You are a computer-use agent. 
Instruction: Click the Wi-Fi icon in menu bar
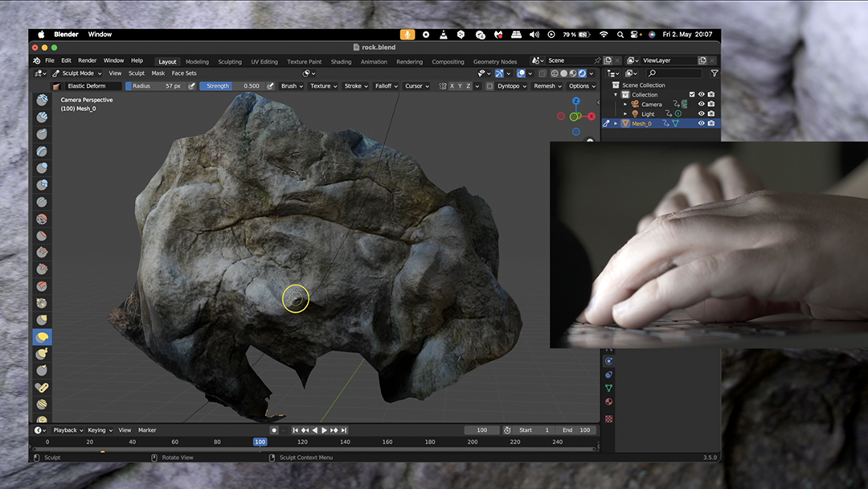[x=604, y=35]
